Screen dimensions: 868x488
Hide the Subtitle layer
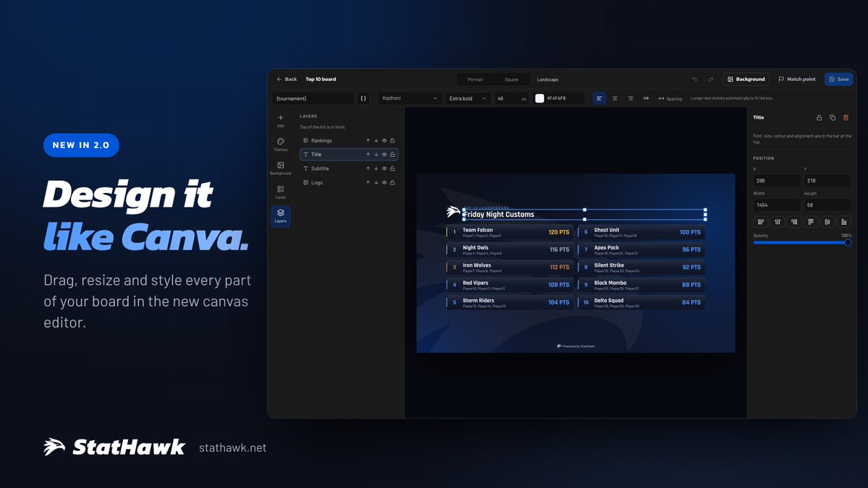(x=385, y=168)
